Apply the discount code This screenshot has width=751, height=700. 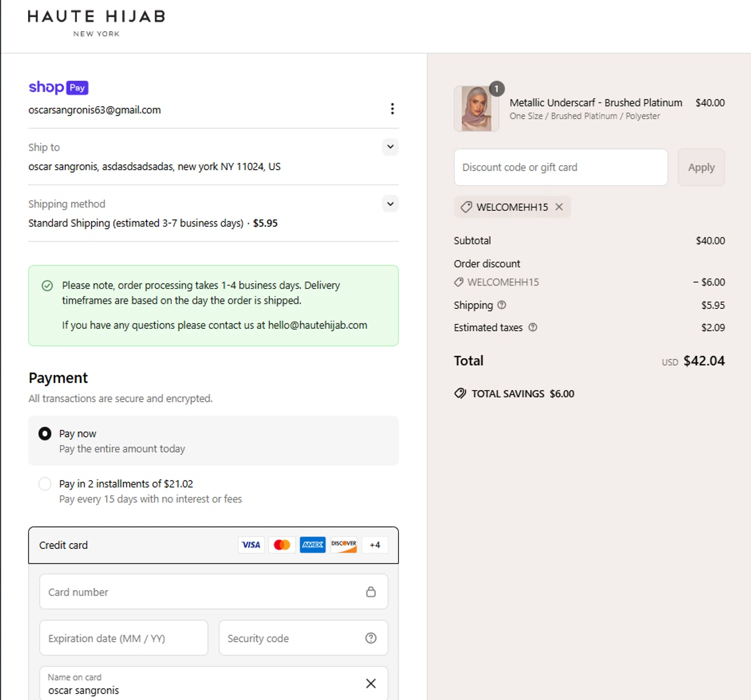tap(701, 167)
